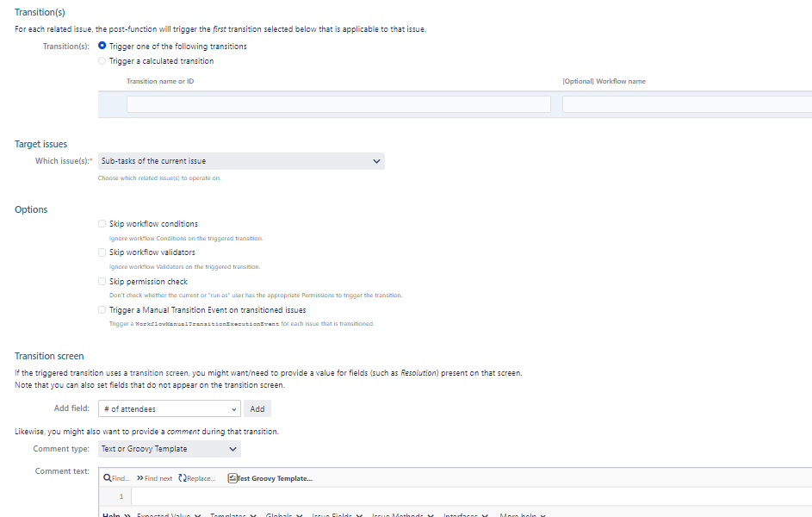
Task: Click the '[Optional] Workflow name' column header
Action: pyautogui.click(x=604, y=81)
